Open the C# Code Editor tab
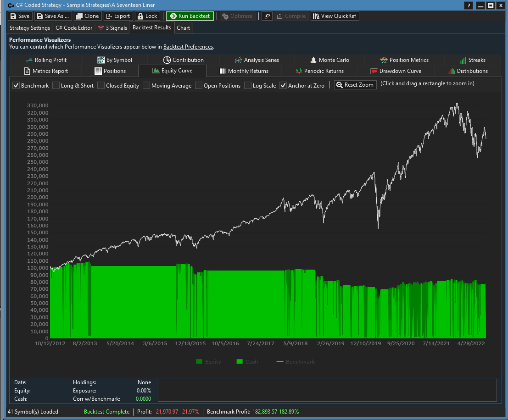This screenshot has width=508, height=420. point(73,28)
